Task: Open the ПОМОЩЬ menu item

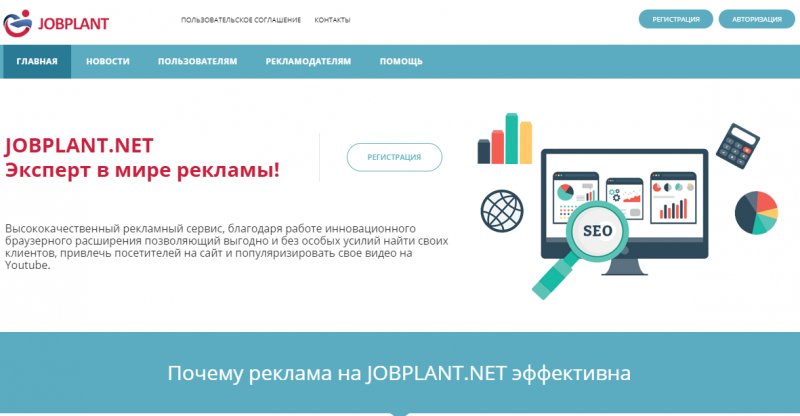Action: click(401, 61)
